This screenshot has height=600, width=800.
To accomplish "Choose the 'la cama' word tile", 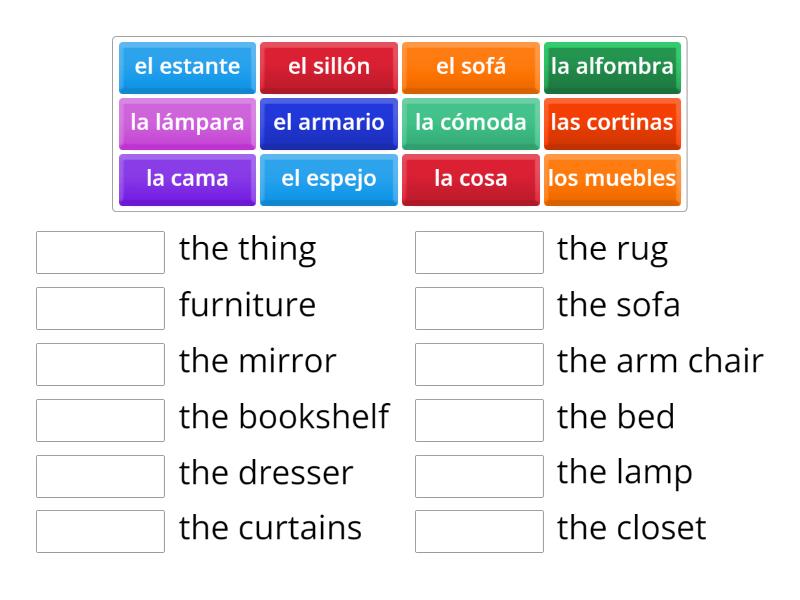I will (186, 179).
